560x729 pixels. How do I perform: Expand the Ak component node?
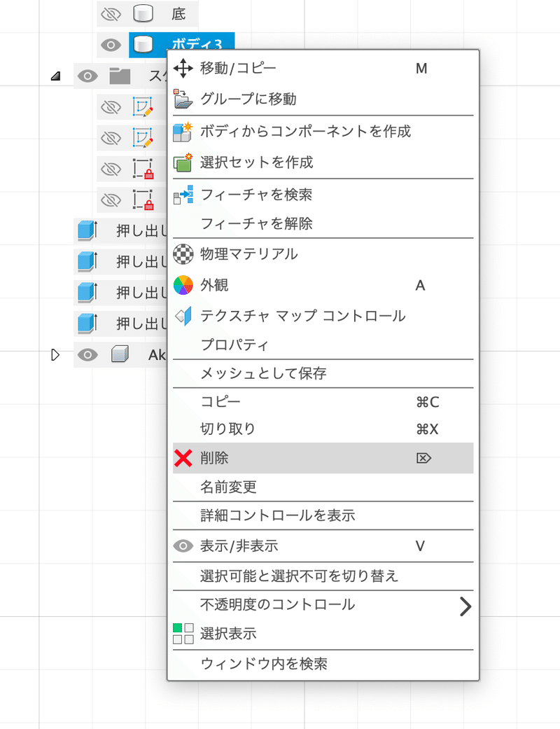point(55,355)
